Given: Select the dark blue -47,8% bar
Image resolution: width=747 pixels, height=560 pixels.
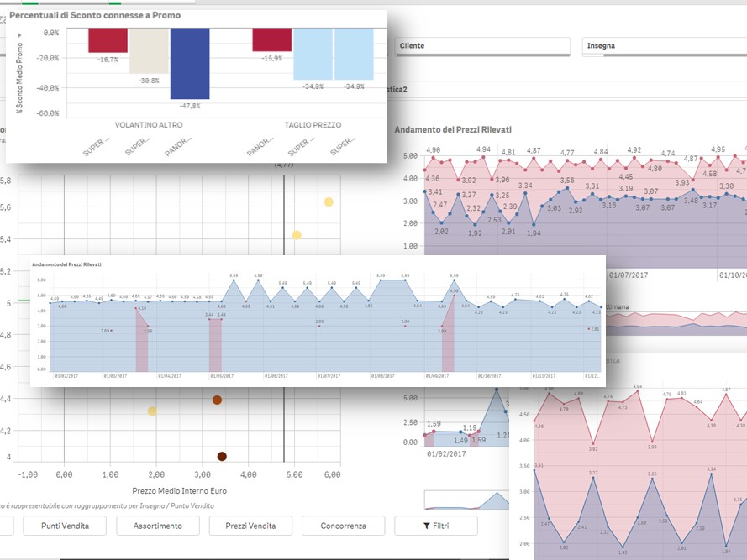Looking at the screenshot, I should [190, 64].
